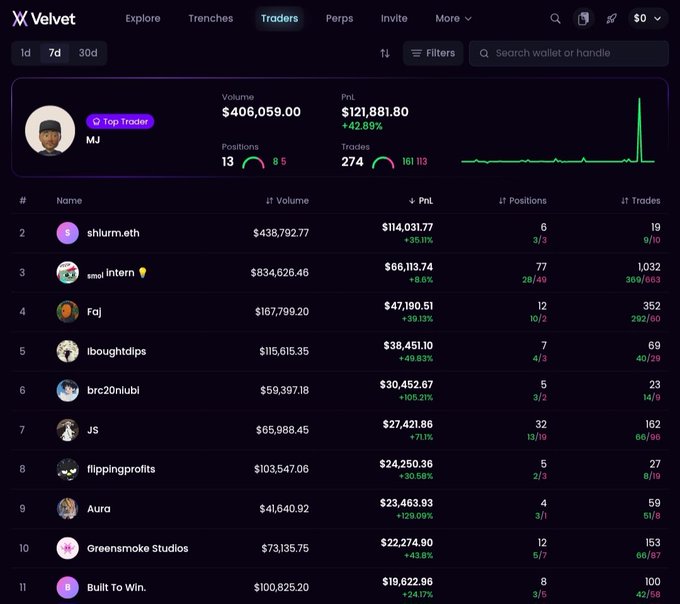Click the PnL sparkline chart
The width and height of the screenshot is (680, 604).
[558, 131]
